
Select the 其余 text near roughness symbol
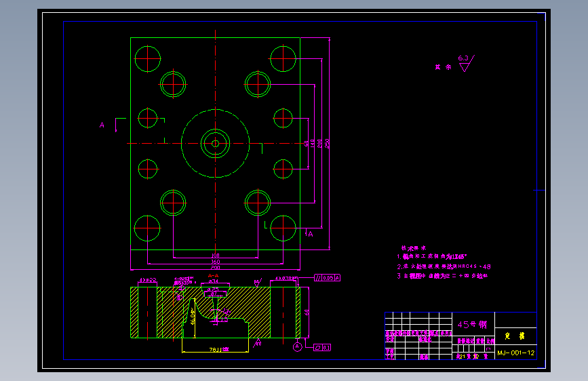click(443, 67)
